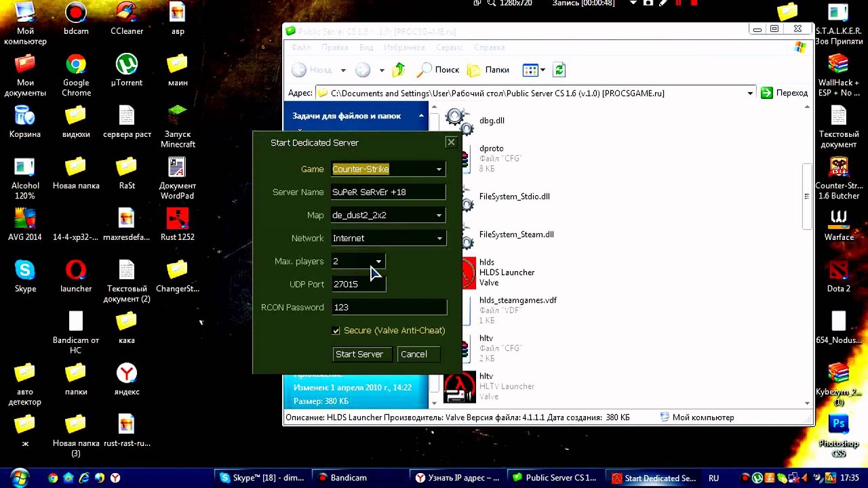Click in RCON Password field
The height and width of the screenshot is (488, 868).
(389, 308)
